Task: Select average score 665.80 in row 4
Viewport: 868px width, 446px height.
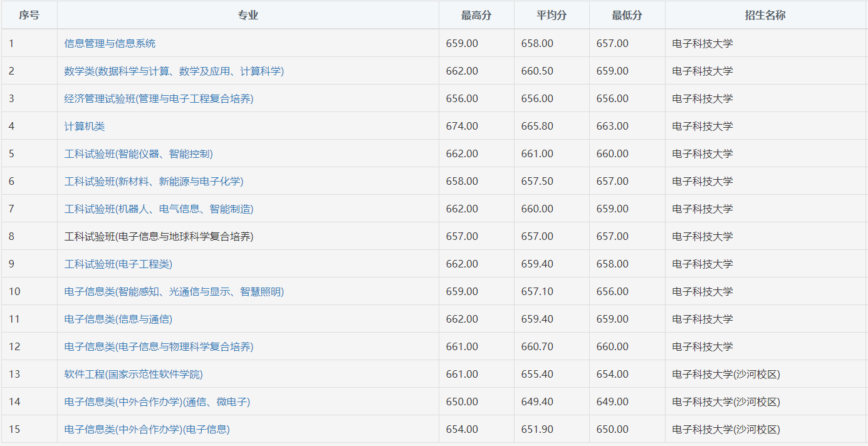Action: (537, 126)
